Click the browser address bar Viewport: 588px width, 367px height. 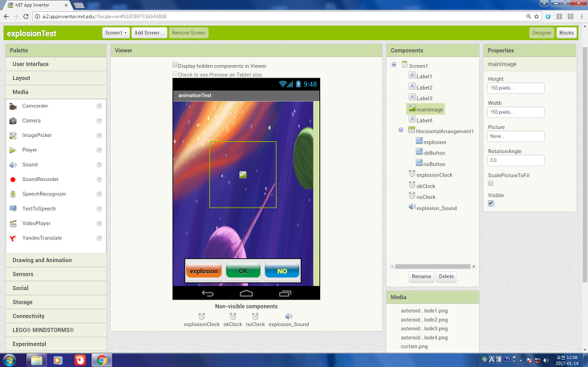pyautogui.click(x=279, y=17)
